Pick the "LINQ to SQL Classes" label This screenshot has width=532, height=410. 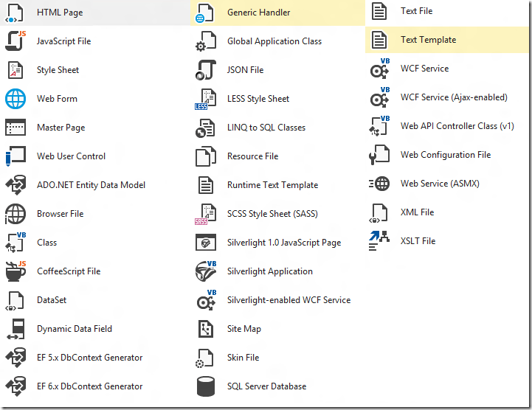coord(266,128)
